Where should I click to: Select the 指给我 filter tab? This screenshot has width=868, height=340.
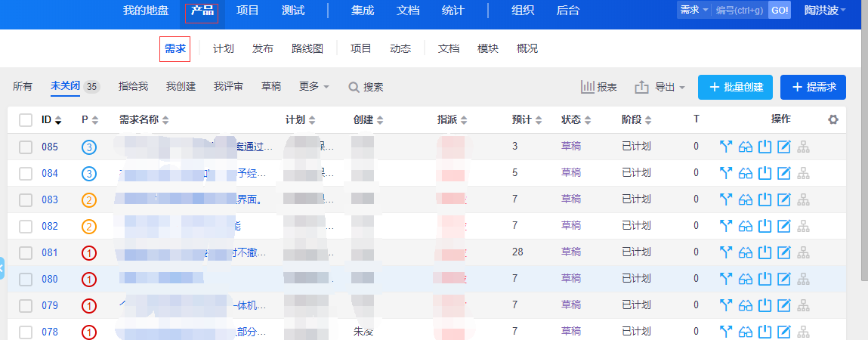coord(134,86)
